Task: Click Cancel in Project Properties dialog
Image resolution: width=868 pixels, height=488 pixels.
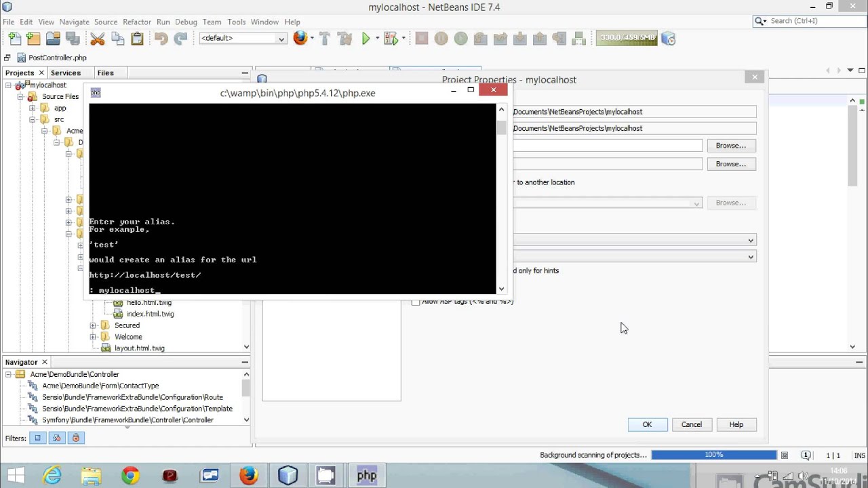Action: tap(692, 424)
